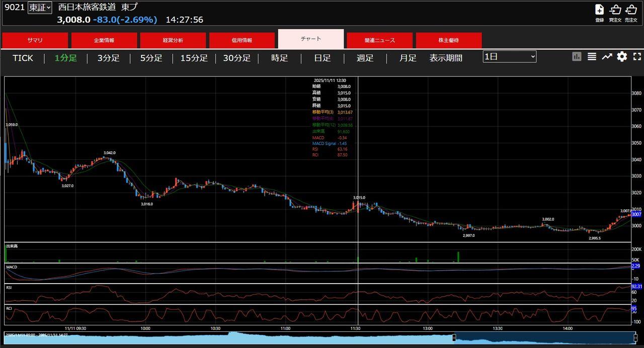Click the left handle of range slider
This screenshot has height=348, width=644.
click(454, 338)
